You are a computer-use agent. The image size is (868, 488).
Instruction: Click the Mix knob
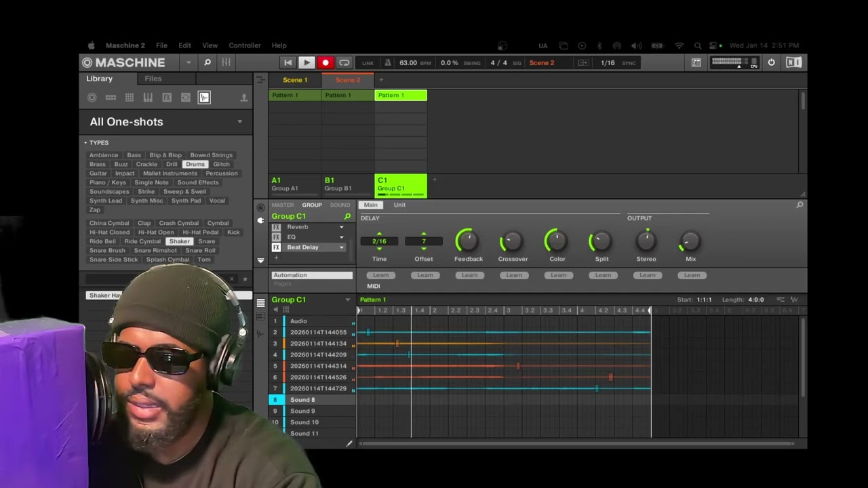690,241
